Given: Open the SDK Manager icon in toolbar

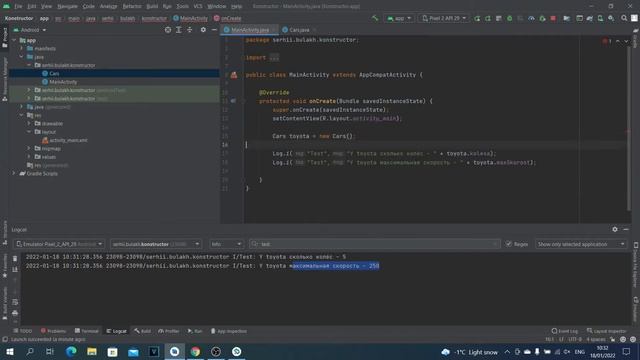Looking at the screenshot, I should pos(611,18).
